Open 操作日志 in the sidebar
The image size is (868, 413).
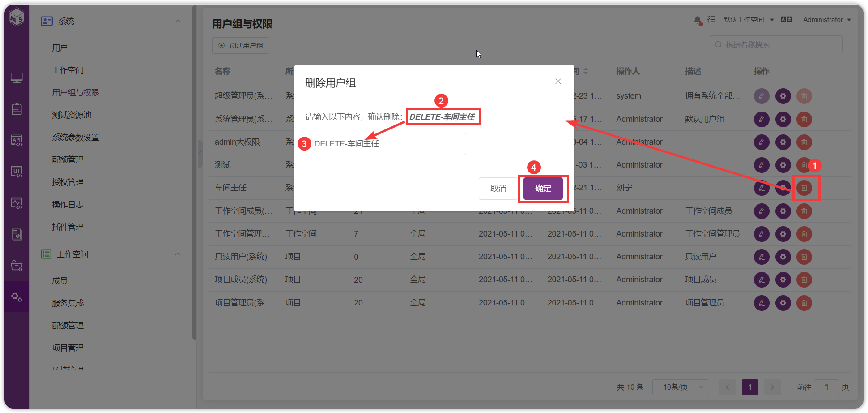coord(68,205)
